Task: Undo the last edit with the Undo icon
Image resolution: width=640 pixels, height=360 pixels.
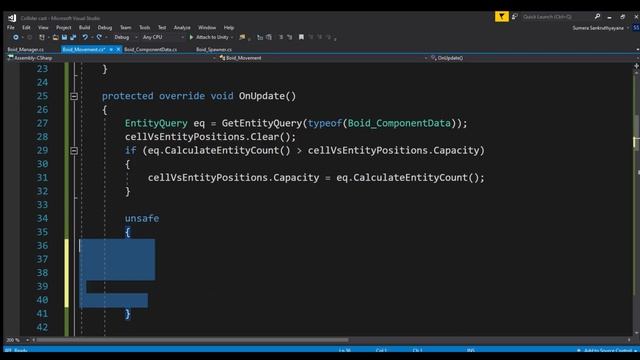Action: pos(85,37)
